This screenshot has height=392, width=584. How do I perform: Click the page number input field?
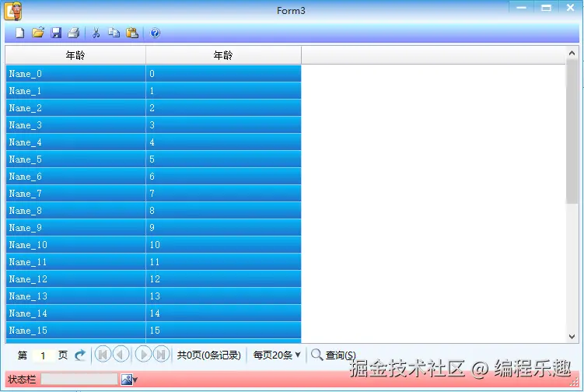click(44, 355)
